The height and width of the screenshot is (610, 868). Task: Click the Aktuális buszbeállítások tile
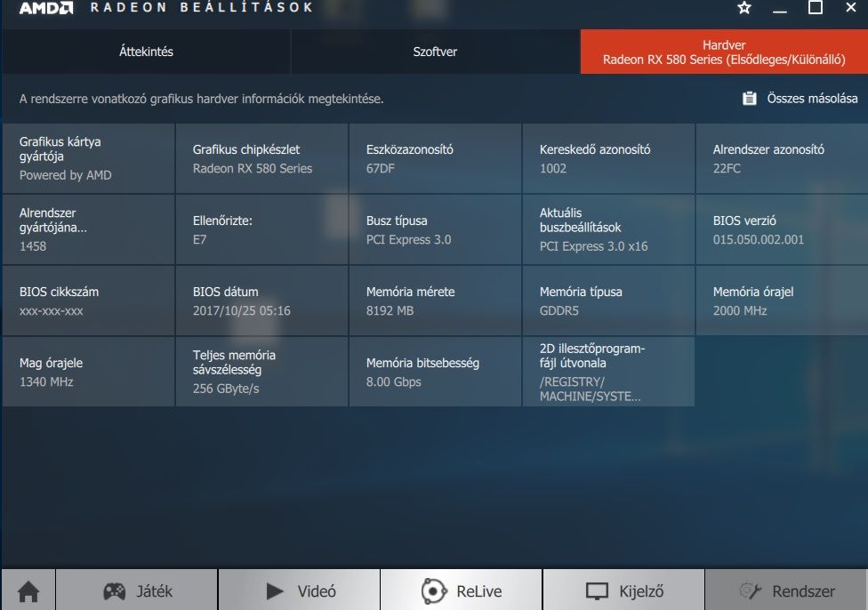click(608, 229)
